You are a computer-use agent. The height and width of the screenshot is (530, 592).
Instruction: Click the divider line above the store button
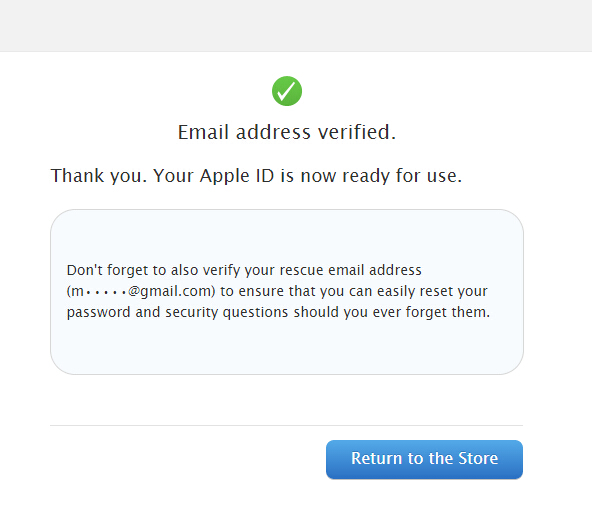(287, 425)
